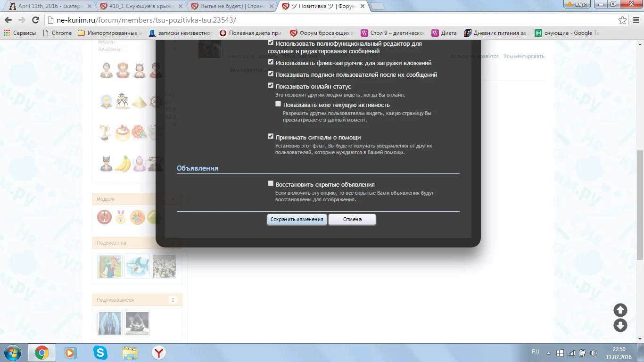Open the 'Диета' bookmark

[444, 33]
